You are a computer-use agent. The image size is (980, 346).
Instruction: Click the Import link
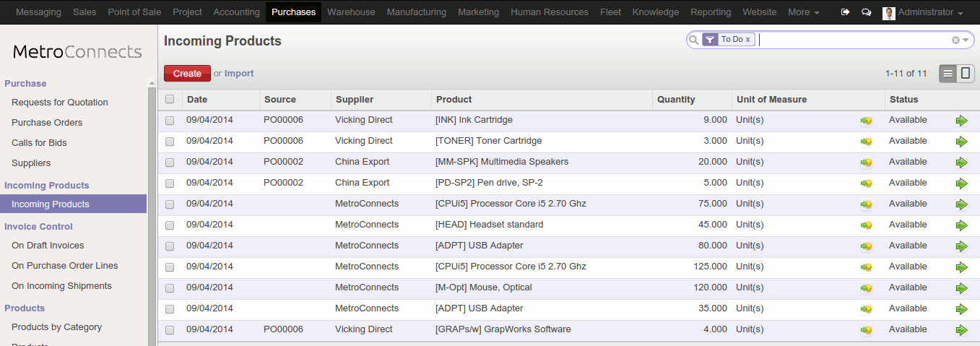pos(239,74)
